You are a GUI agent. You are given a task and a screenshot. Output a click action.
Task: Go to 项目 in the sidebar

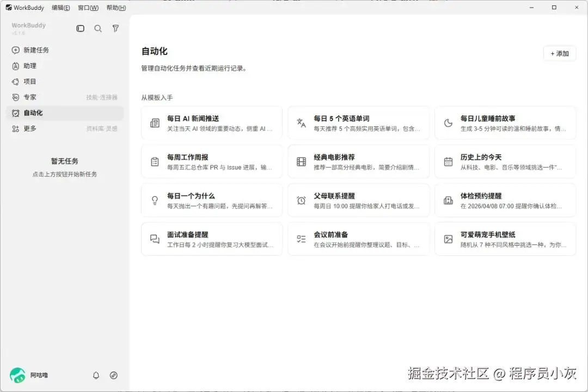coord(64,82)
